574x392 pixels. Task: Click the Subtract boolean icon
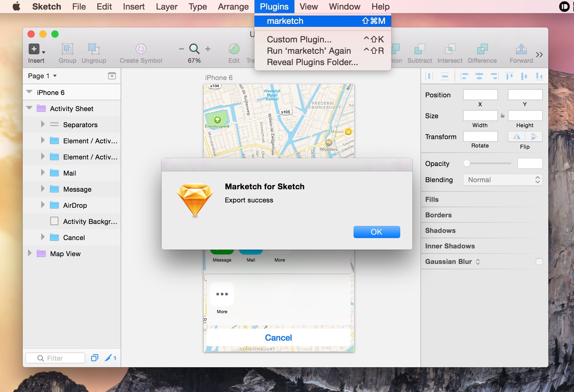(419, 49)
